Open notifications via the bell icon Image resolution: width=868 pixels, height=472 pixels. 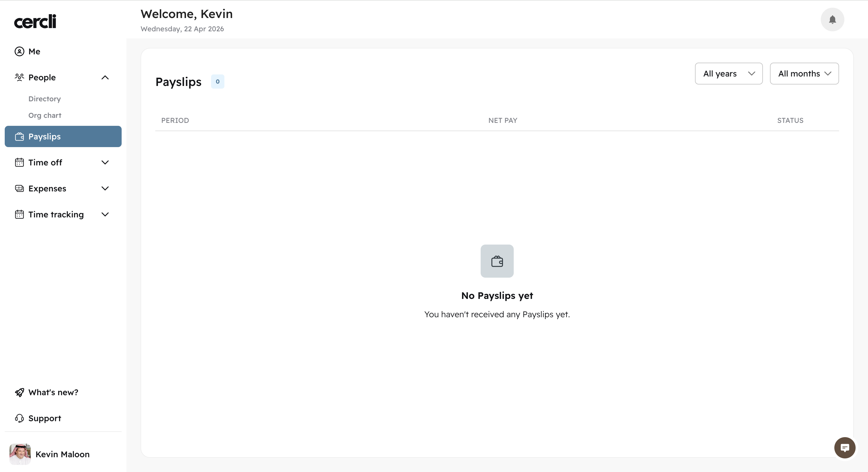coord(832,19)
